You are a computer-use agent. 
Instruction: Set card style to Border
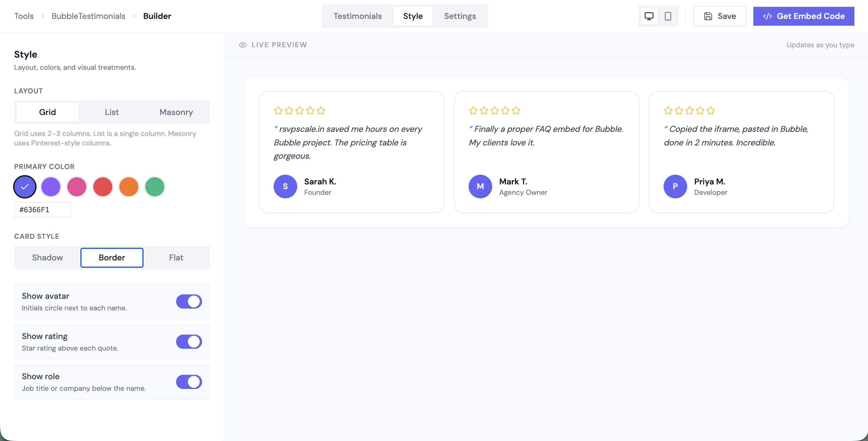(x=112, y=257)
